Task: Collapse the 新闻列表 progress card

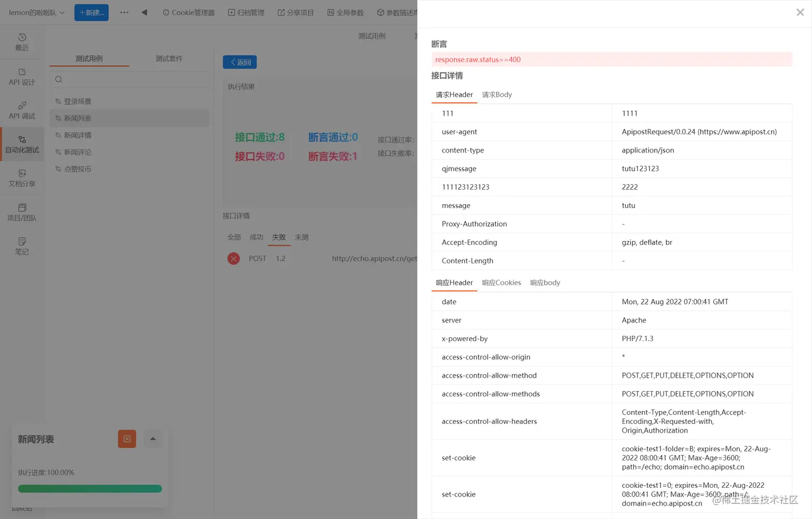Action: coord(153,439)
